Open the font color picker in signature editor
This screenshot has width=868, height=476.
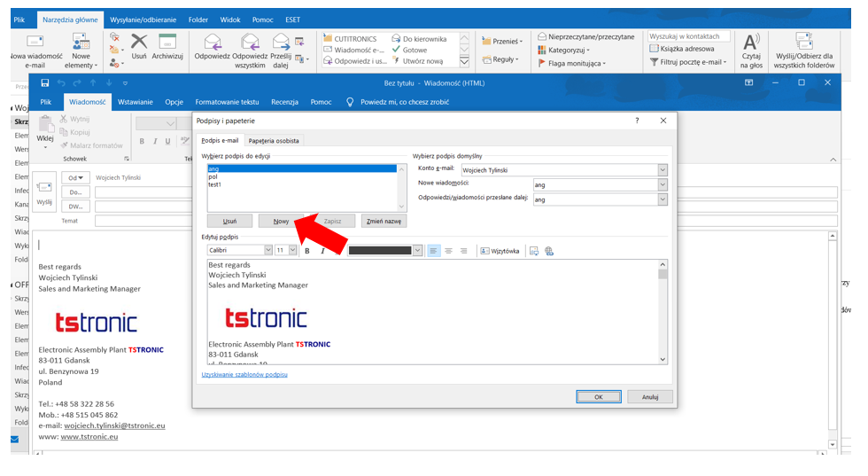pyautogui.click(x=418, y=251)
